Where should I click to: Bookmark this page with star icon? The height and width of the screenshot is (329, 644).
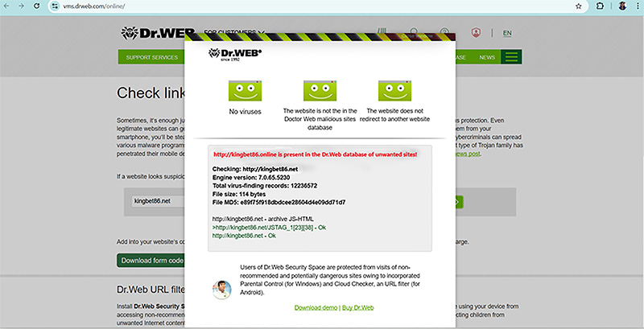578,6
